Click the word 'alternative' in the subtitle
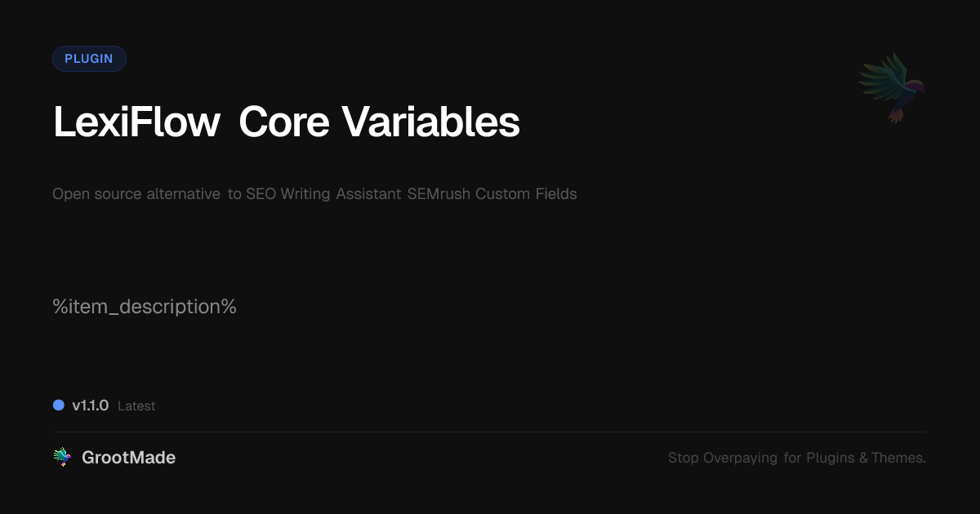The height and width of the screenshot is (514, 980). (183, 194)
